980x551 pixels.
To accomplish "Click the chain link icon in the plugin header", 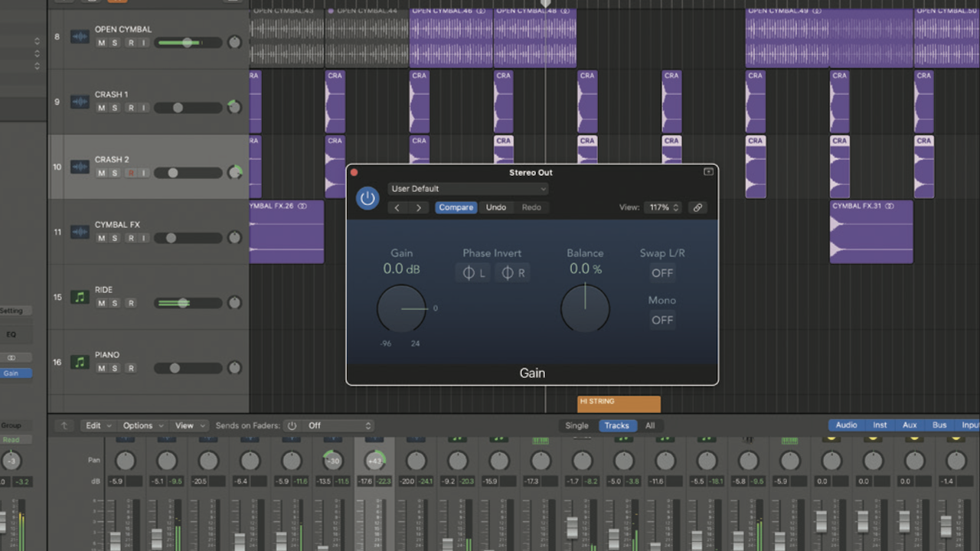I will coord(697,207).
